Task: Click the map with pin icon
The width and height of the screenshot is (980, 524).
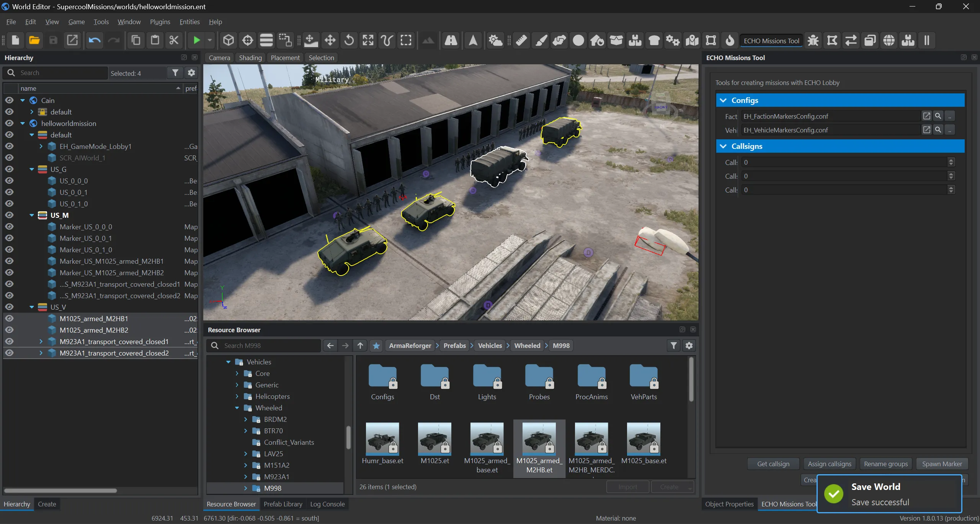Action: click(x=692, y=40)
